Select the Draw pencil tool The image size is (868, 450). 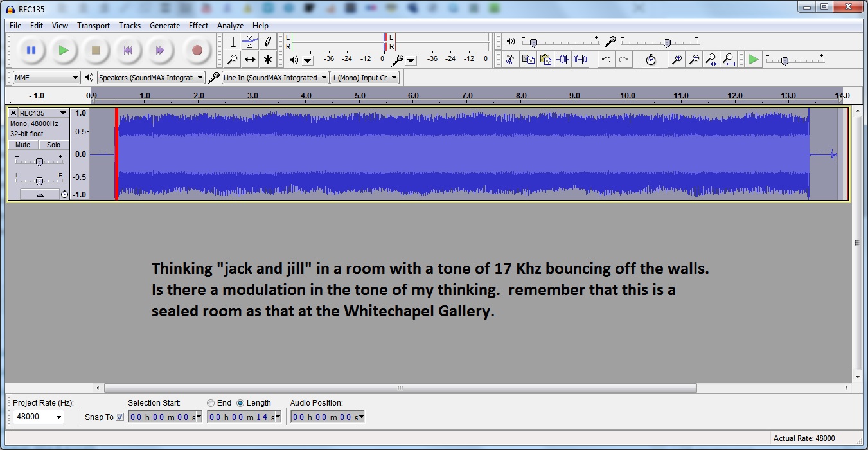click(268, 42)
